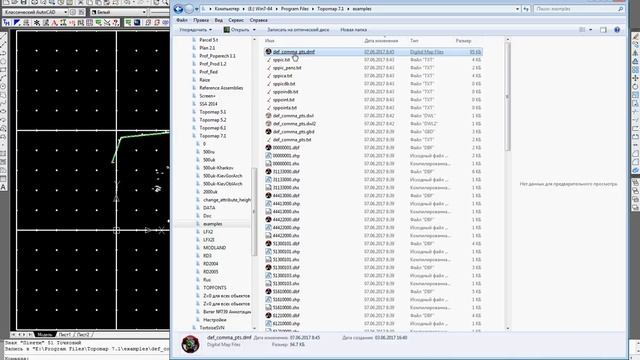Click Записать на оптический диск
The image size is (640, 360).
(298, 30)
